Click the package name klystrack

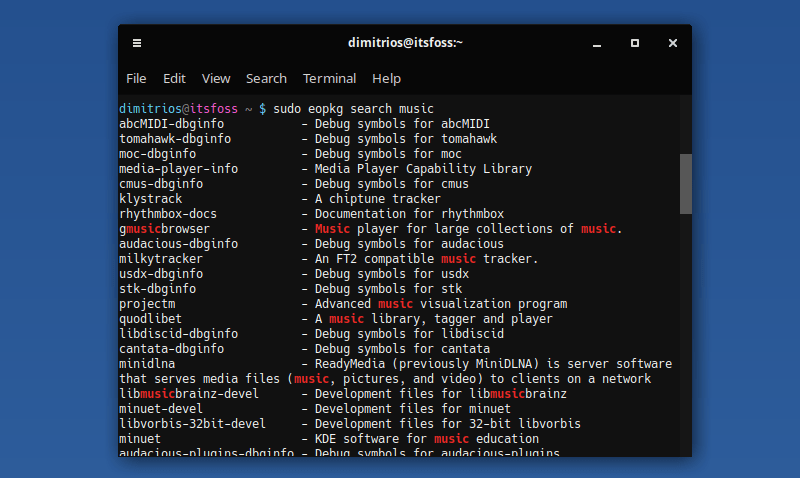point(151,199)
